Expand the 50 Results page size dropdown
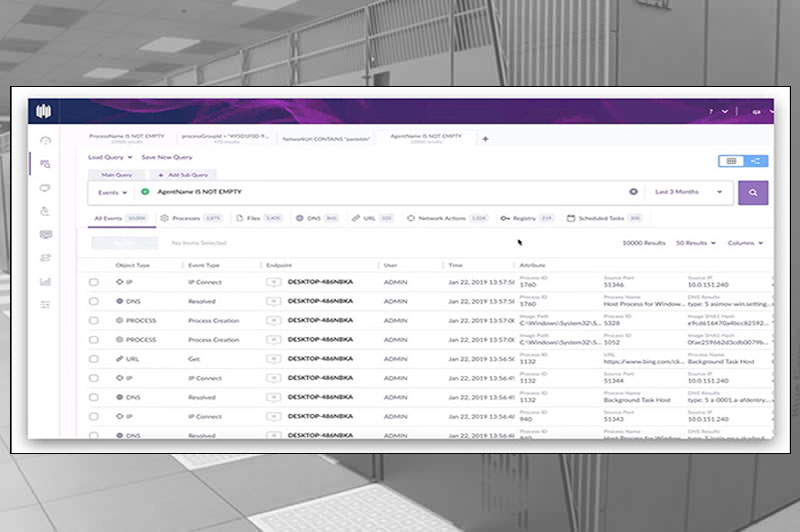800x532 pixels. [x=696, y=243]
